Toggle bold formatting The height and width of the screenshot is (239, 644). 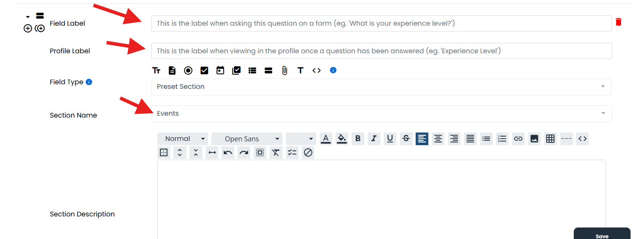point(358,139)
